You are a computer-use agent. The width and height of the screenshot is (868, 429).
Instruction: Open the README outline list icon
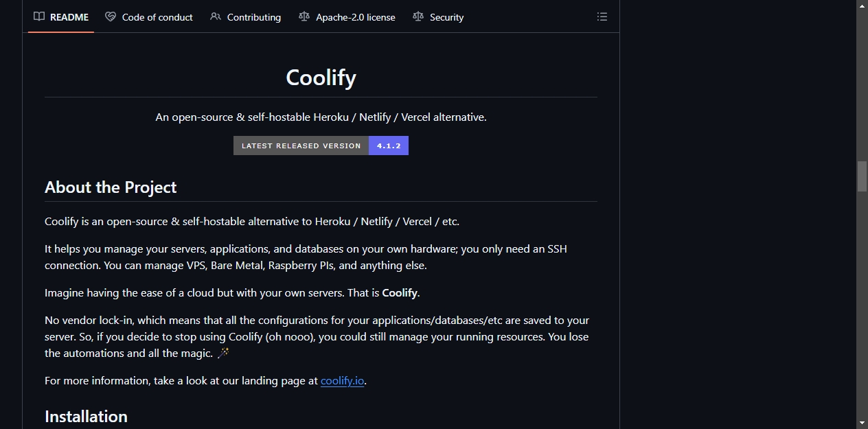tap(602, 16)
